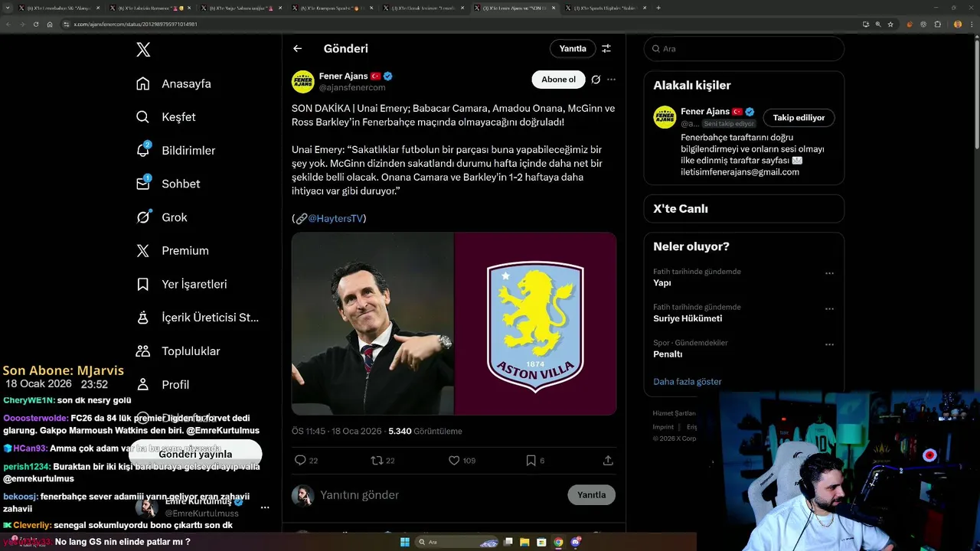This screenshot has height=551, width=980.
Task: Open the Windows Start menu
Action: [x=405, y=542]
